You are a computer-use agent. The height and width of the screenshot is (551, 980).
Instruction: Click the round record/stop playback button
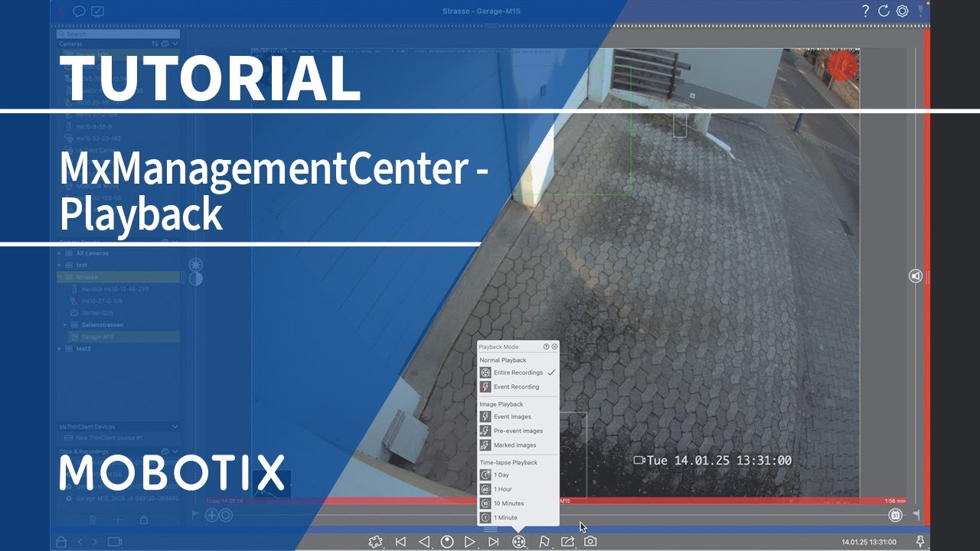tap(447, 542)
